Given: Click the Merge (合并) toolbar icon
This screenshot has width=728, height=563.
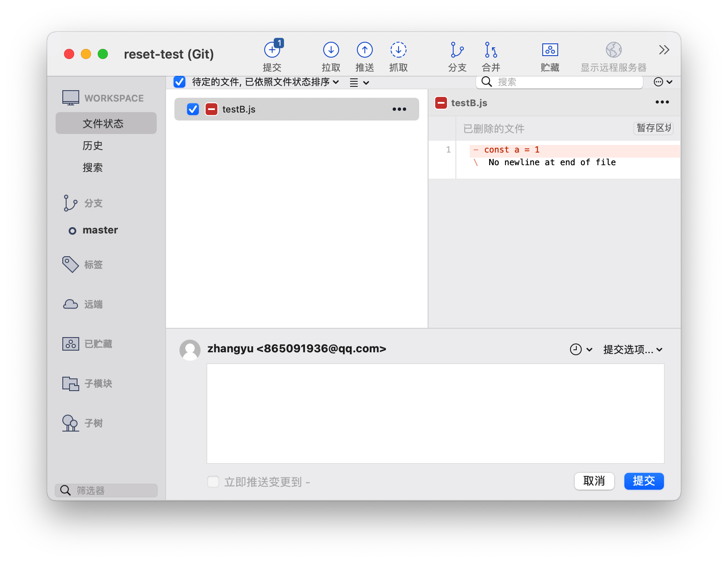Looking at the screenshot, I should point(491,50).
